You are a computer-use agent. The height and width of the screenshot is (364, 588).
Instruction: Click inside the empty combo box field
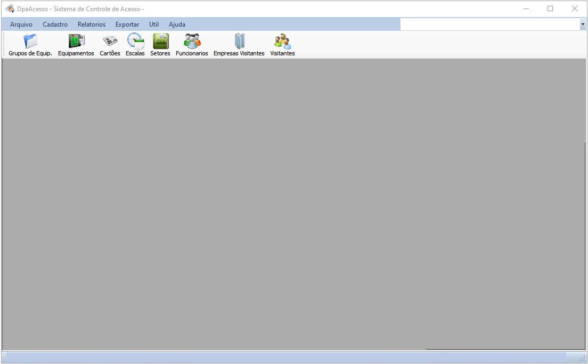pyautogui.click(x=489, y=24)
